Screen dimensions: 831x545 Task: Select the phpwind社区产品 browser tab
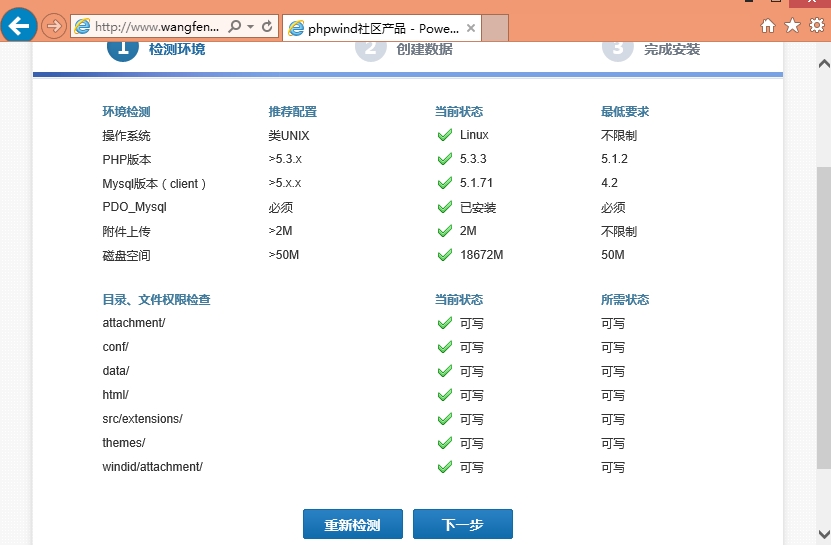[x=382, y=28]
